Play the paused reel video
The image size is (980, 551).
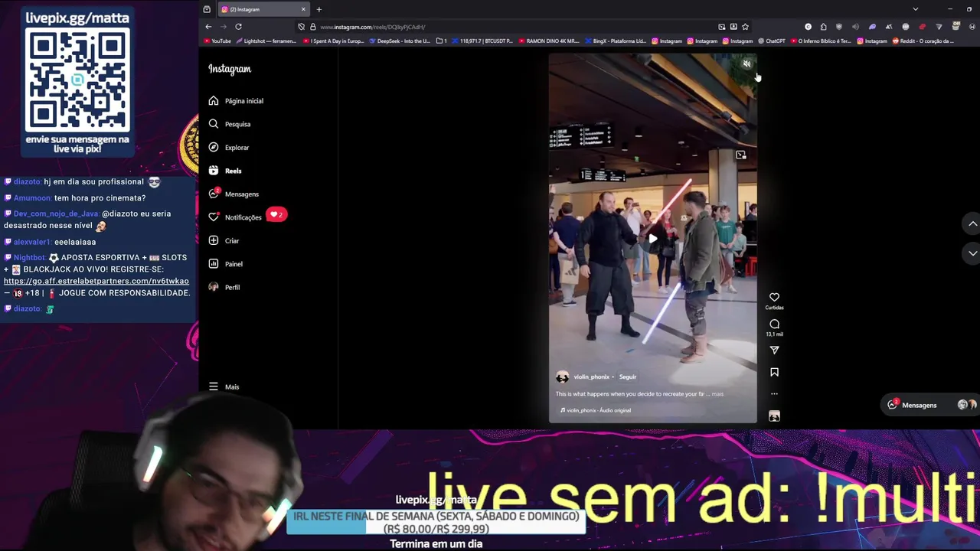pyautogui.click(x=652, y=239)
